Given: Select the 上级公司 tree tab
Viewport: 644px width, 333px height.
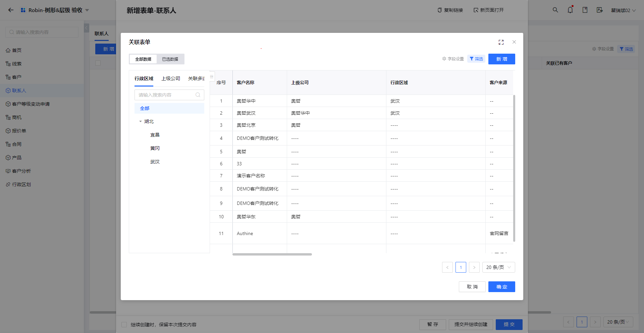Looking at the screenshot, I should tap(171, 78).
